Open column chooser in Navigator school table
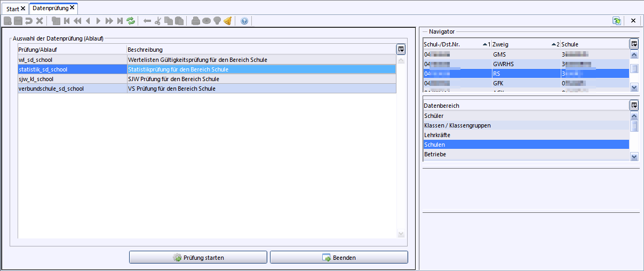The height and width of the screenshot is (271, 644). pos(634,44)
